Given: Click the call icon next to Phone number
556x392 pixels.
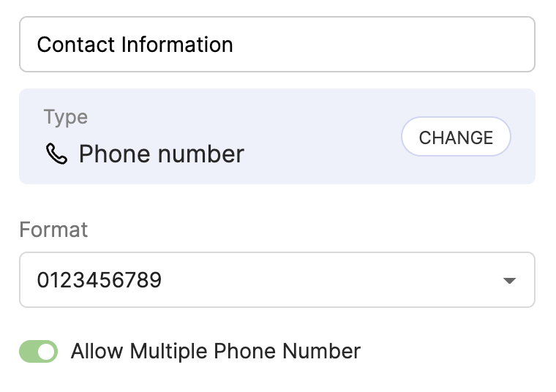Looking at the screenshot, I should pos(56,154).
